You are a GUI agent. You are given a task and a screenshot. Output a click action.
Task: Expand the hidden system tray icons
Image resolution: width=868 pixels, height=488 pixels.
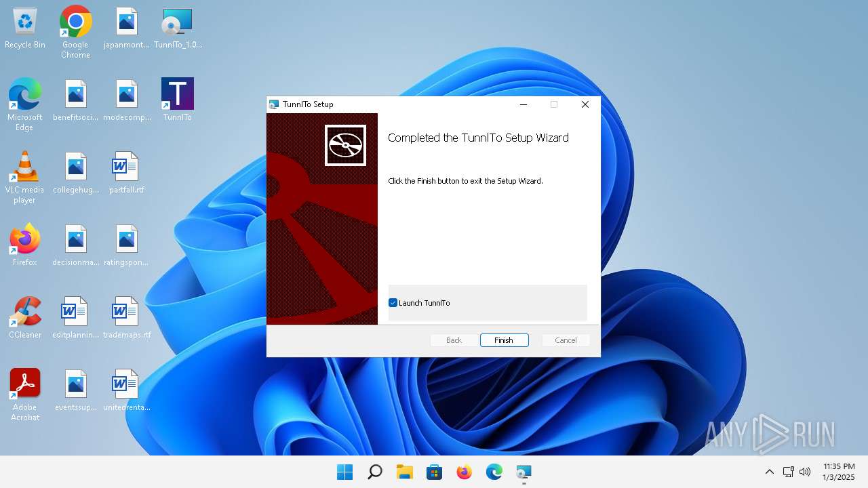click(769, 472)
